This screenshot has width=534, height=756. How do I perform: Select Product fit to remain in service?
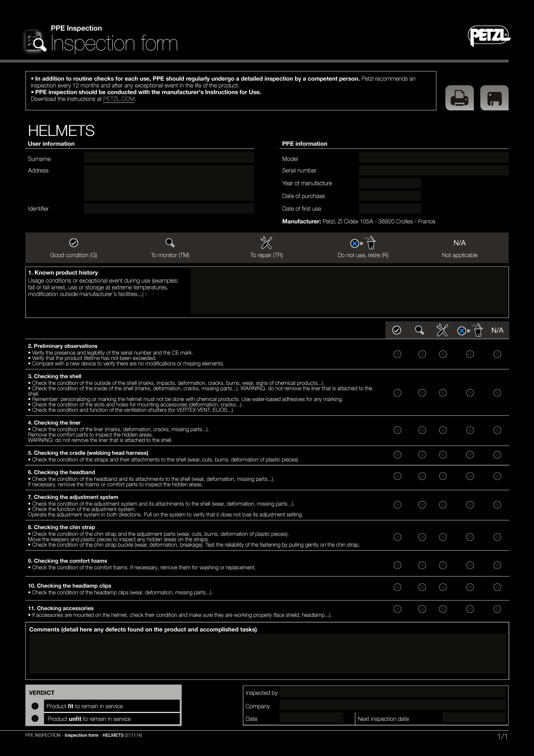tap(35, 706)
